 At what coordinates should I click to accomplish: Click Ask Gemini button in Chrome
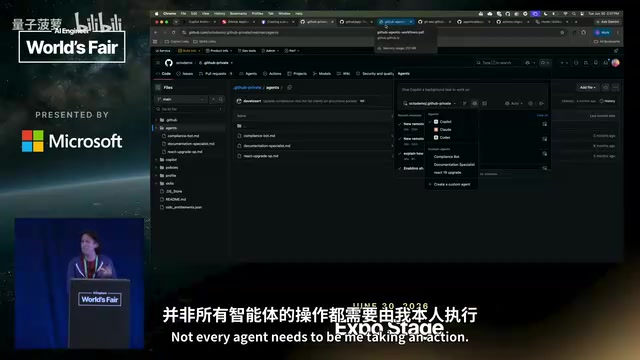[608, 22]
